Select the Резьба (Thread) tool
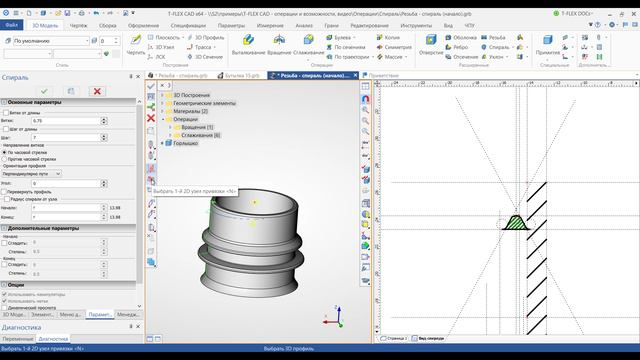The image size is (640, 360). [493, 38]
